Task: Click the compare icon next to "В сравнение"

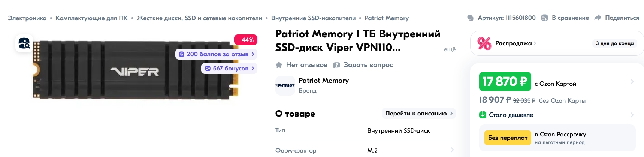Action: pyautogui.click(x=545, y=18)
